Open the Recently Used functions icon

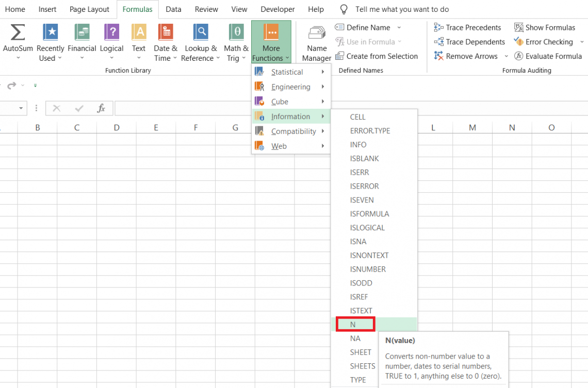pos(51,33)
